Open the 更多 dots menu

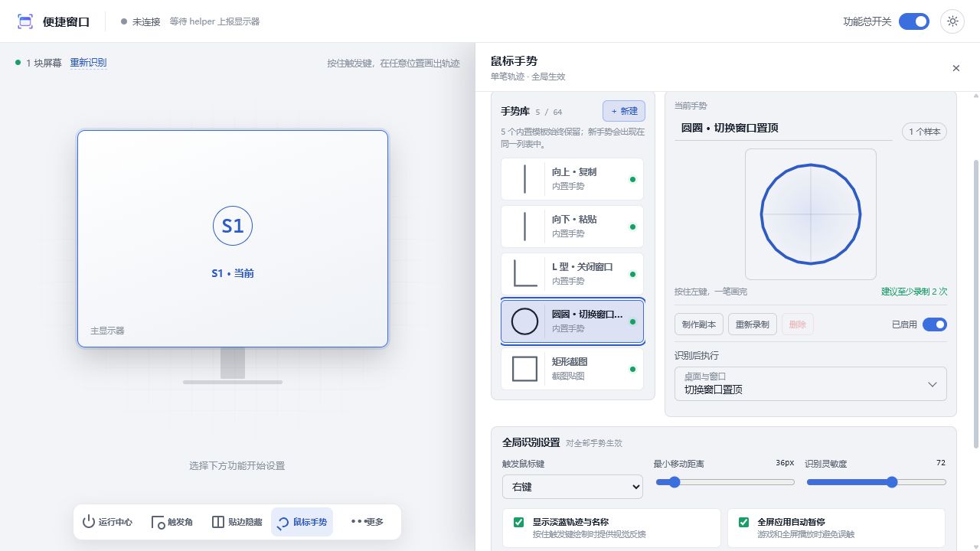(x=367, y=522)
